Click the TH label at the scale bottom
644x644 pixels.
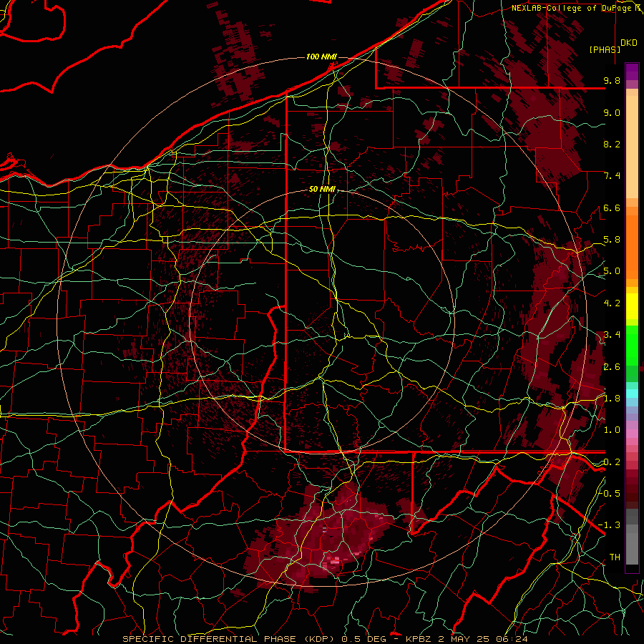(x=615, y=557)
